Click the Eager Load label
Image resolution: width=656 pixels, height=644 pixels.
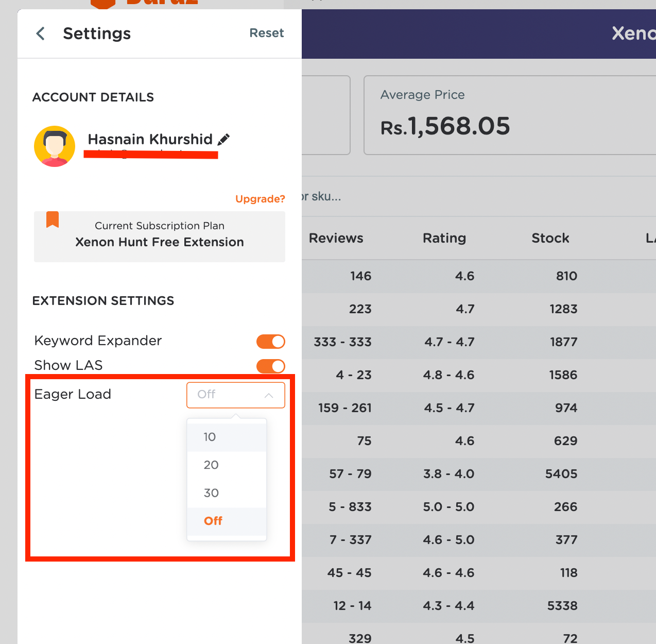[x=73, y=394]
